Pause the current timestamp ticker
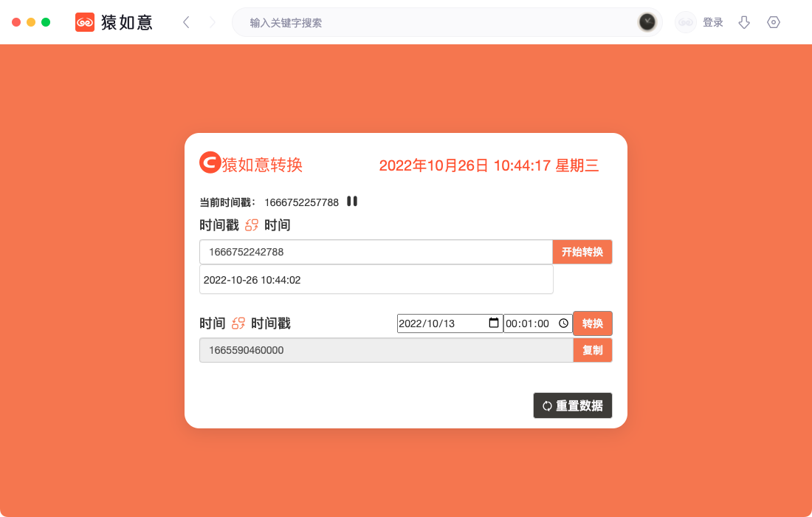812x517 pixels. (352, 201)
